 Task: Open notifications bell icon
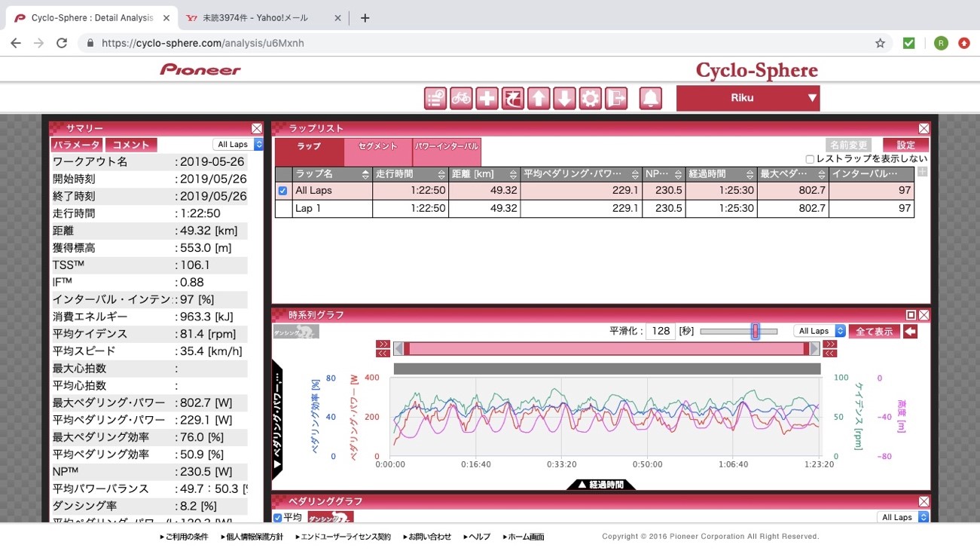[x=651, y=99]
